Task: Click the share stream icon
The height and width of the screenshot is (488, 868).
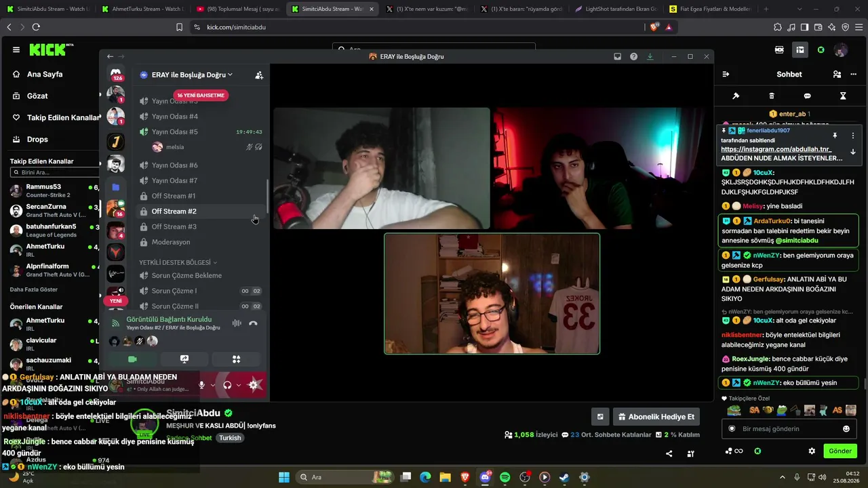Action: [x=669, y=454]
